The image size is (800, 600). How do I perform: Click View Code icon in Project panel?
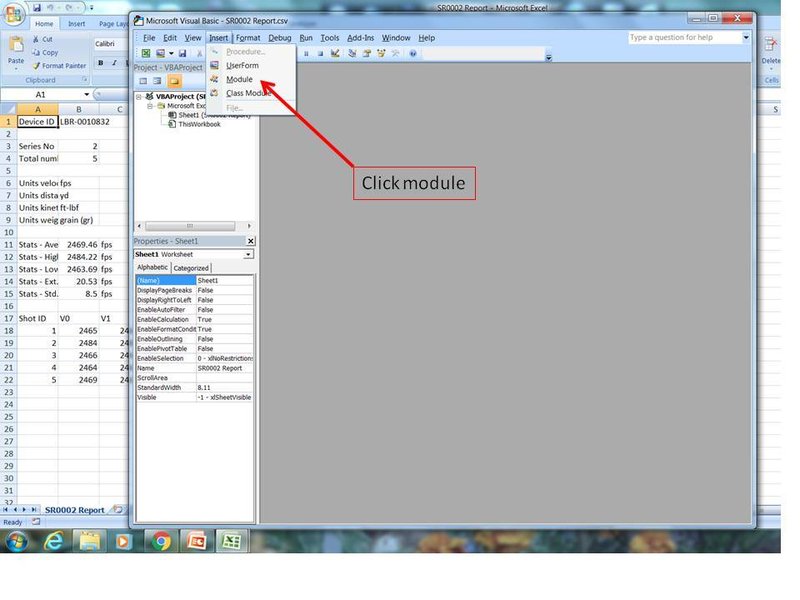143,81
